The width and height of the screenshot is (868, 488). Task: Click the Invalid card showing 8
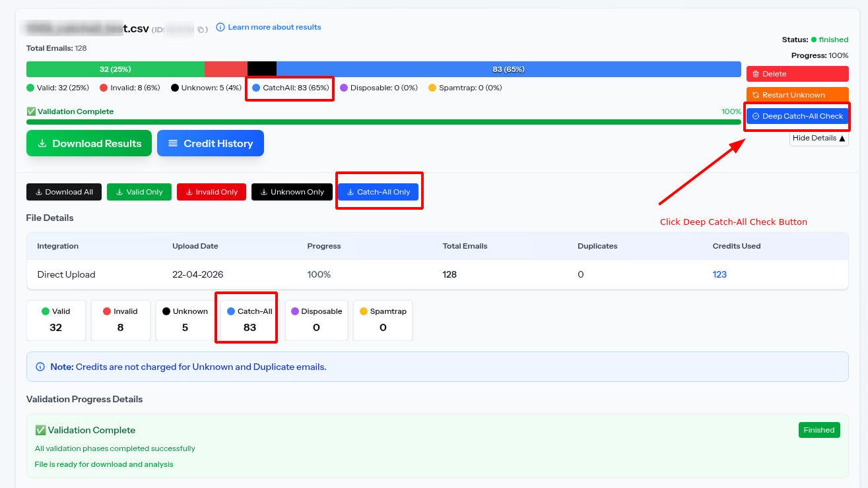point(121,320)
